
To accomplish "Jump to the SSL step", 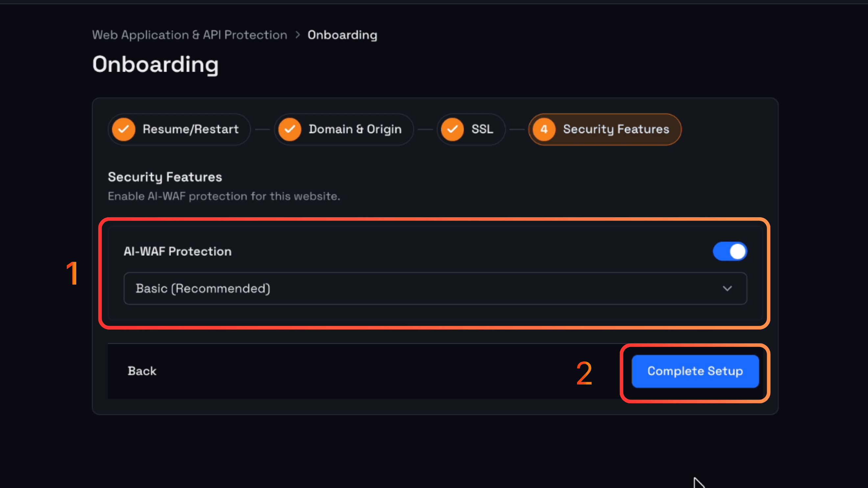I will 482,129.
